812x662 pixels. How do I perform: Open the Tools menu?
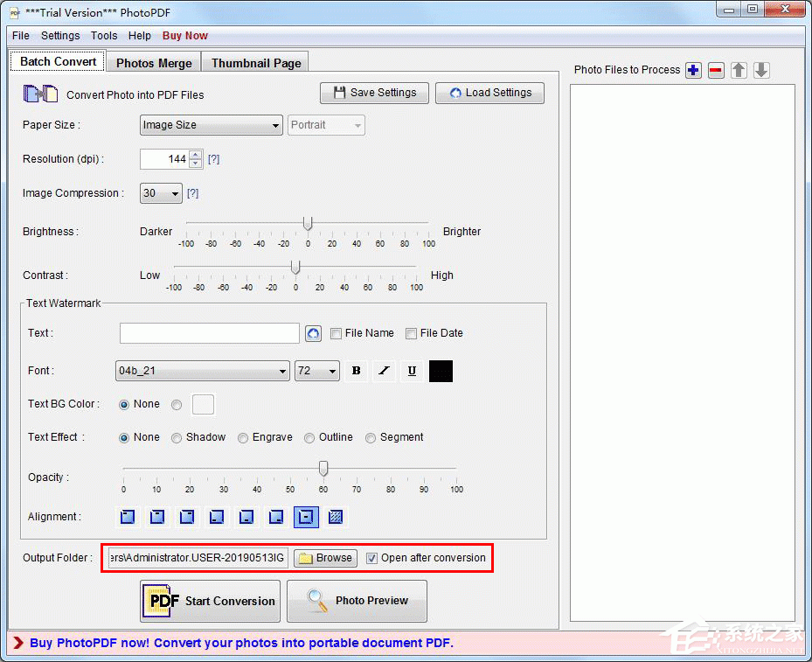[104, 36]
